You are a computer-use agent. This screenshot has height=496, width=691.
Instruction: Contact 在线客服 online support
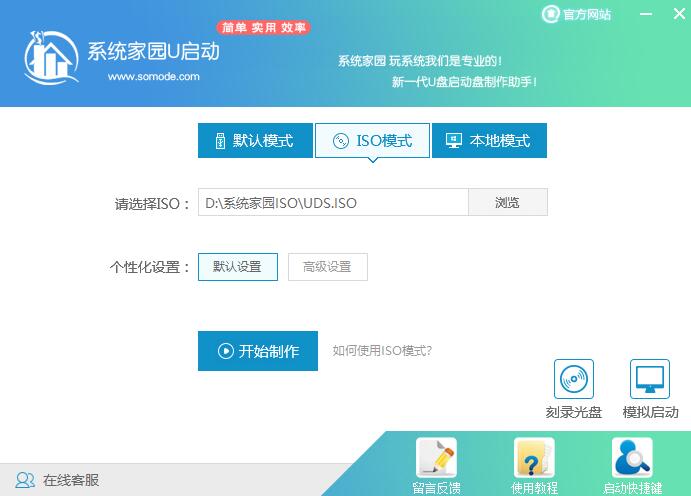click(57, 480)
